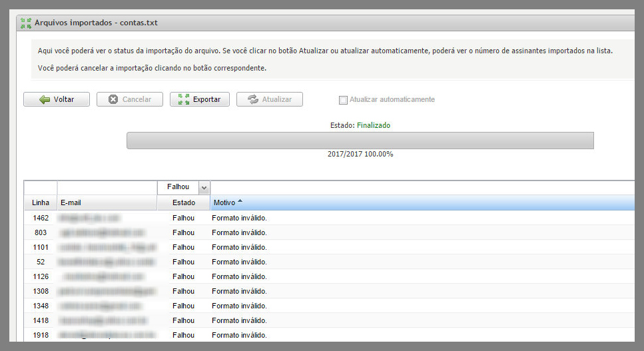Click Formato inválido reason in row 1918
Viewport: 644px width, 351px height.
[x=239, y=335]
